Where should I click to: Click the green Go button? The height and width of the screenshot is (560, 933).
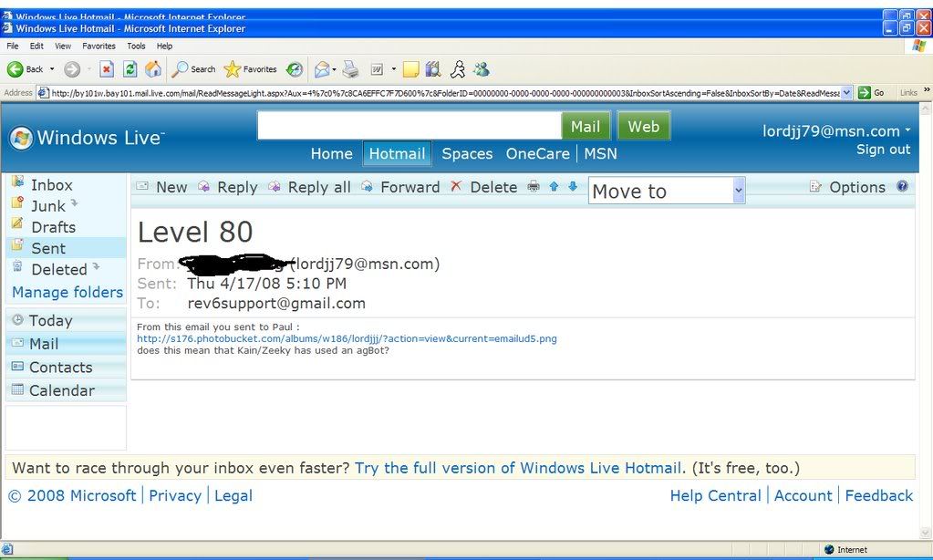pyautogui.click(x=871, y=93)
